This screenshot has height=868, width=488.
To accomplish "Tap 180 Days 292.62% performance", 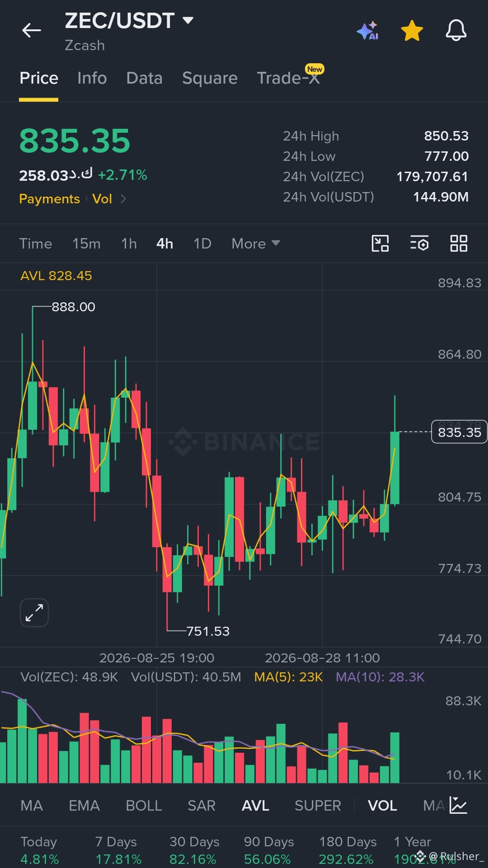I will pyautogui.click(x=347, y=850).
